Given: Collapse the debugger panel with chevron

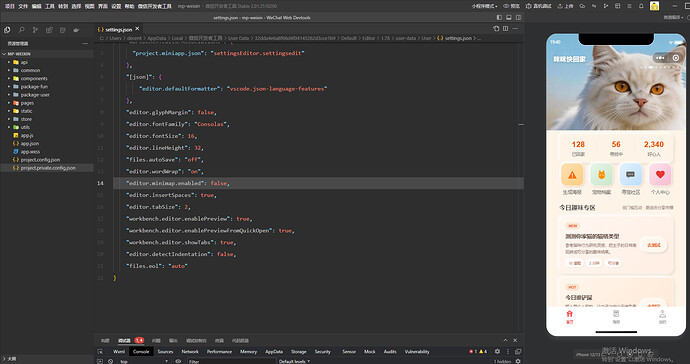Looking at the screenshot, I should [505, 340].
